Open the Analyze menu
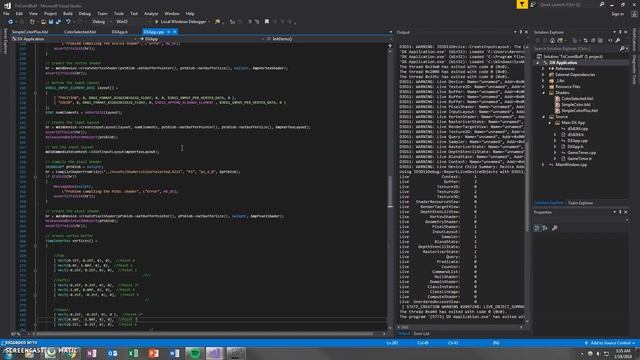The height and width of the screenshot is (360, 640). click(151, 13)
